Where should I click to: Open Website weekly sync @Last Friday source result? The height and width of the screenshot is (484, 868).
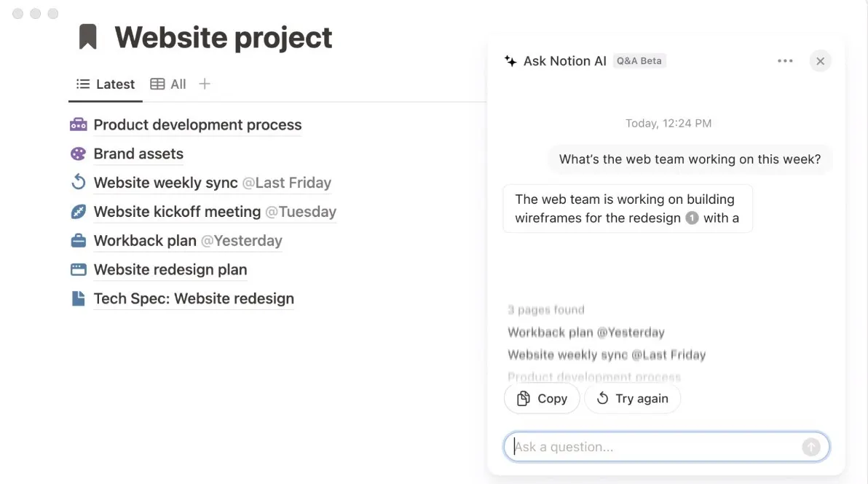click(x=606, y=354)
